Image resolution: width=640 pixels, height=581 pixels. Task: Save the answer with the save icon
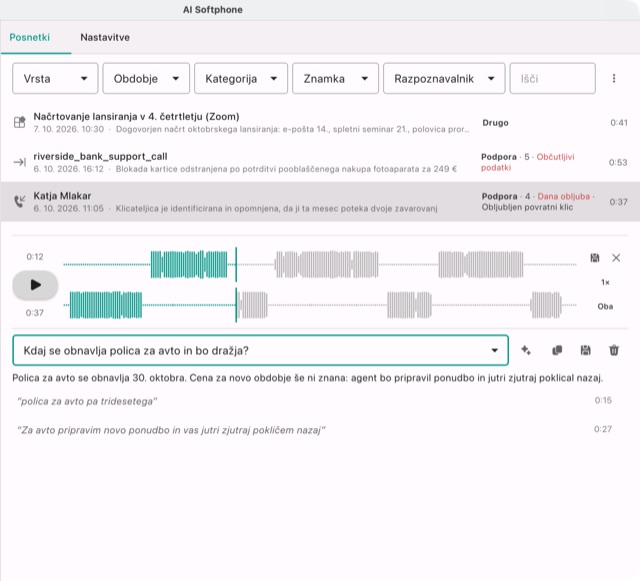click(x=585, y=350)
